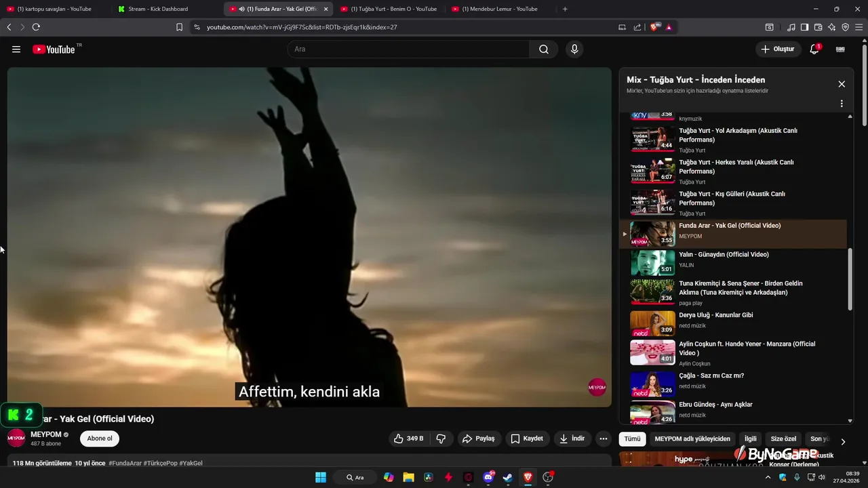Viewport: 868px width, 488px height.
Task: Open Brave main menu
Action: (859, 27)
